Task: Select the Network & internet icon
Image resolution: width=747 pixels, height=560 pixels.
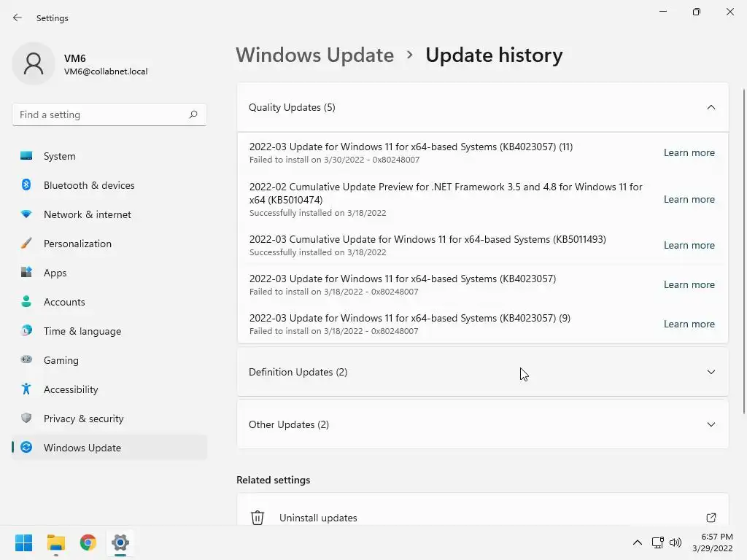Action: tap(26, 214)
